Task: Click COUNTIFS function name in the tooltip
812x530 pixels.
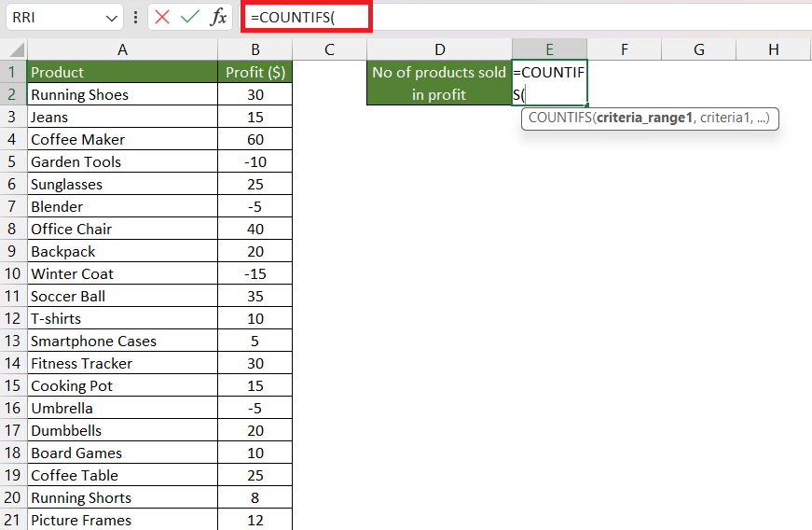Action: click(x=559, y=119)
